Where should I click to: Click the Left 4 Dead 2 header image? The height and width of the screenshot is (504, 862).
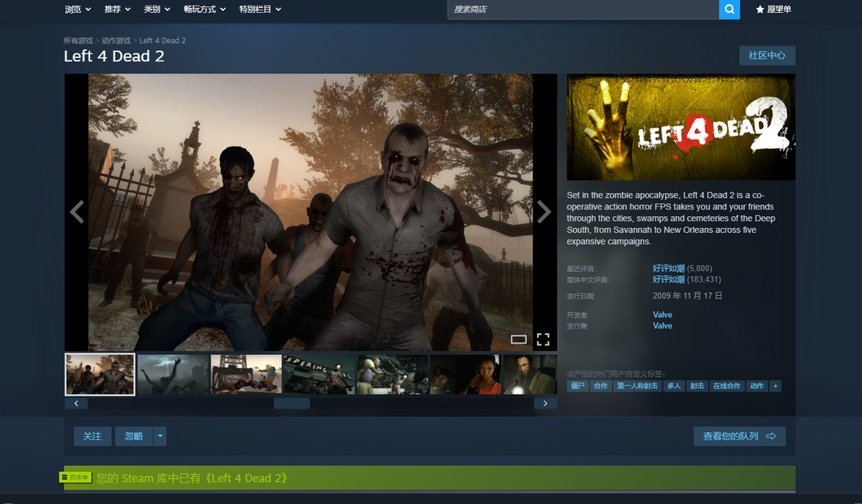(x=681, y=127)
